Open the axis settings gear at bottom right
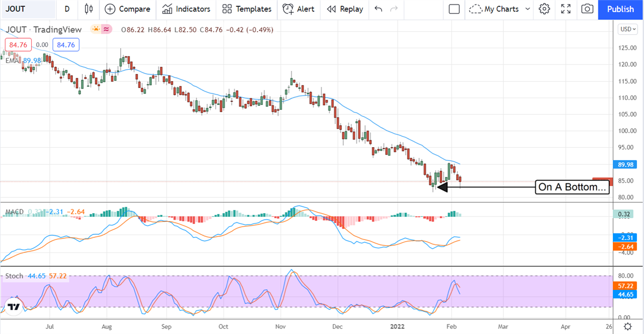The image size is (644, 334). click(x=627, y=326)
